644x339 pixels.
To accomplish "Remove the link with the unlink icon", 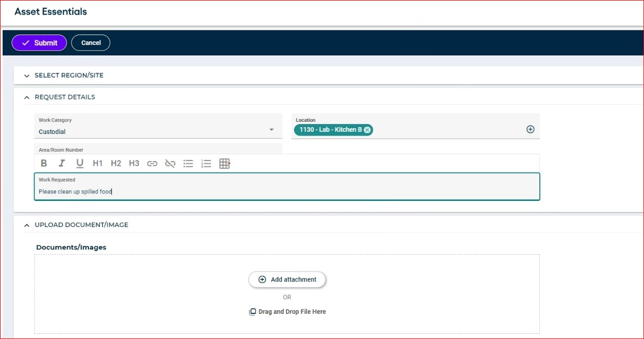I will pos(170,164).
